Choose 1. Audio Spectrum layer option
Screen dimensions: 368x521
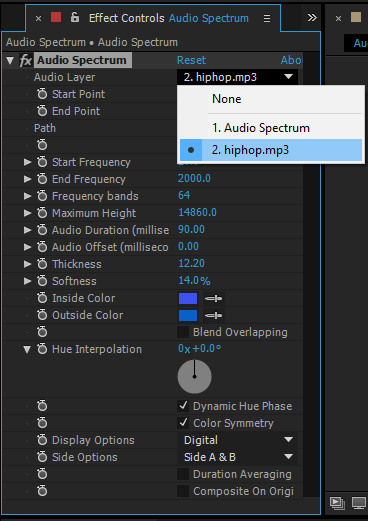coord(271,128)
